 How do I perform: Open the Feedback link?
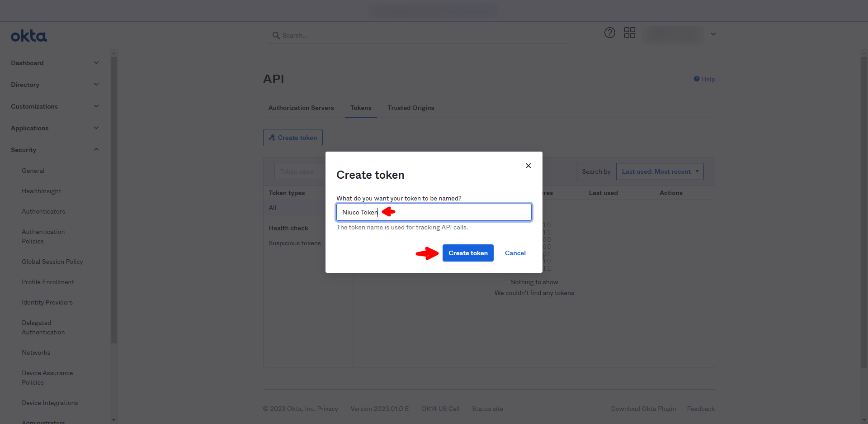coord(701,409)
